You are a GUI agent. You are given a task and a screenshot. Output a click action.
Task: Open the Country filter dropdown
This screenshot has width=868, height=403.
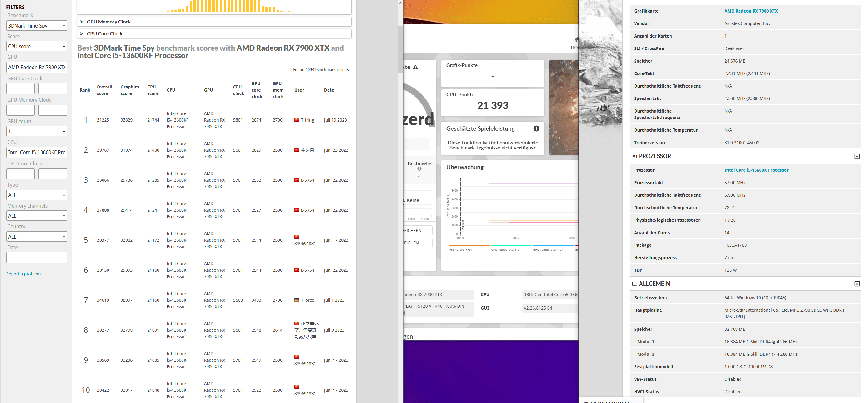pyautogui.click(x=37, y=237)
